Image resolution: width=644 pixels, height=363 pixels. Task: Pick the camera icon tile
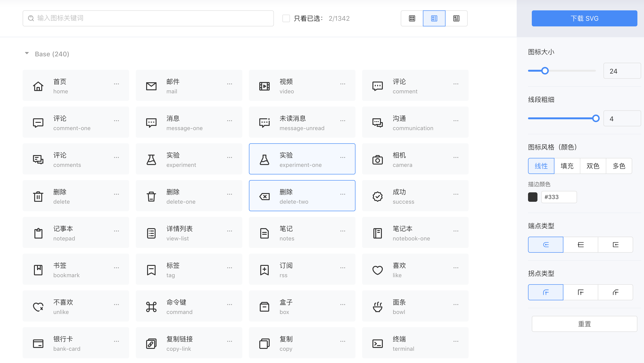pos(377,160)
